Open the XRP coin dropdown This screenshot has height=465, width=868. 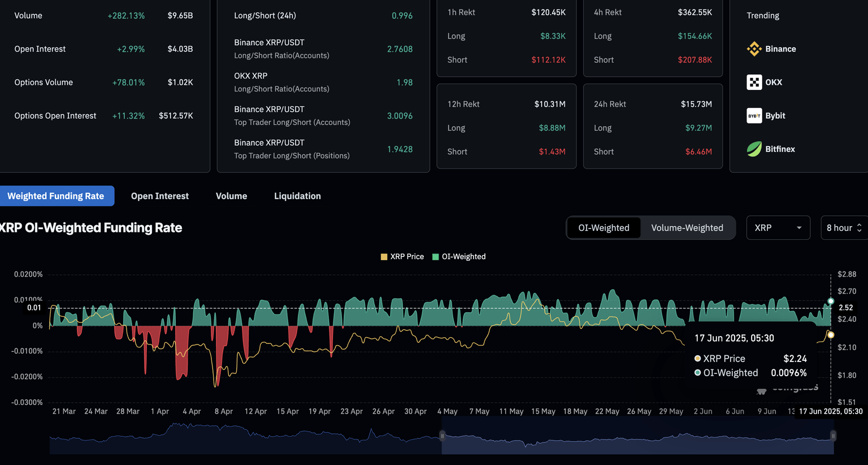[x=778, y=228]
